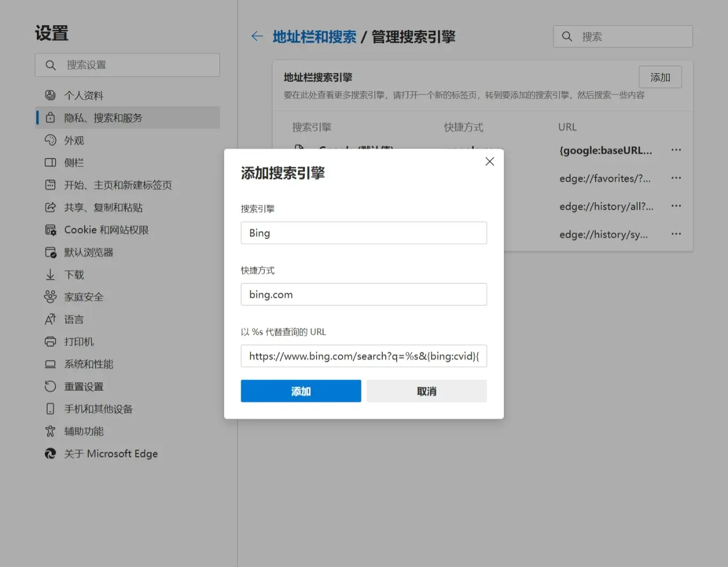Click the 添加 button in 地址栏搜索引擎 header
Screen dimensions: 728x567
pos(660,77)
